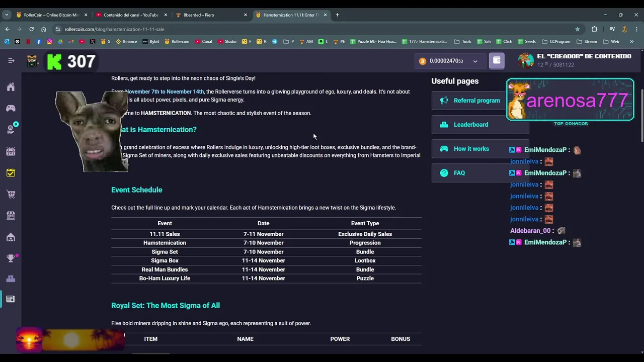The height and width of the screenshot is (362, 644).
Task: Bookmark this page with the star icon
Action: (578, 29)
